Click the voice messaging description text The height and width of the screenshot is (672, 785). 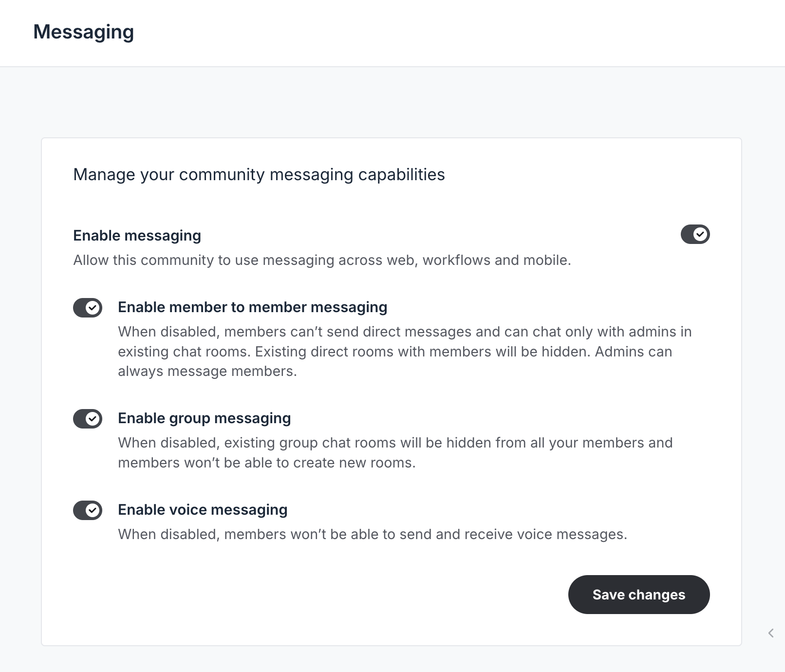pos(373,534)
